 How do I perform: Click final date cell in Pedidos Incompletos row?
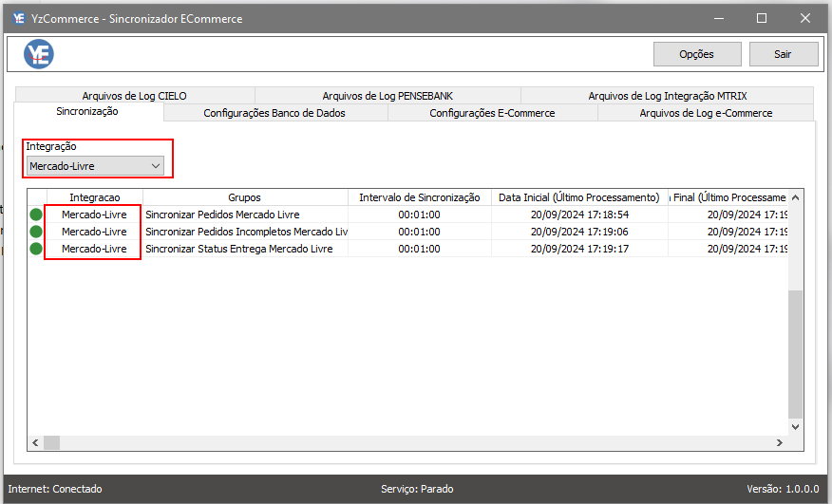point(728,232)
